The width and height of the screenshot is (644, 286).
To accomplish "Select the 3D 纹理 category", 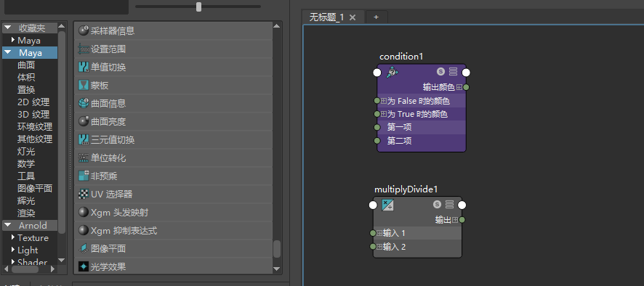I will (33, 115).
